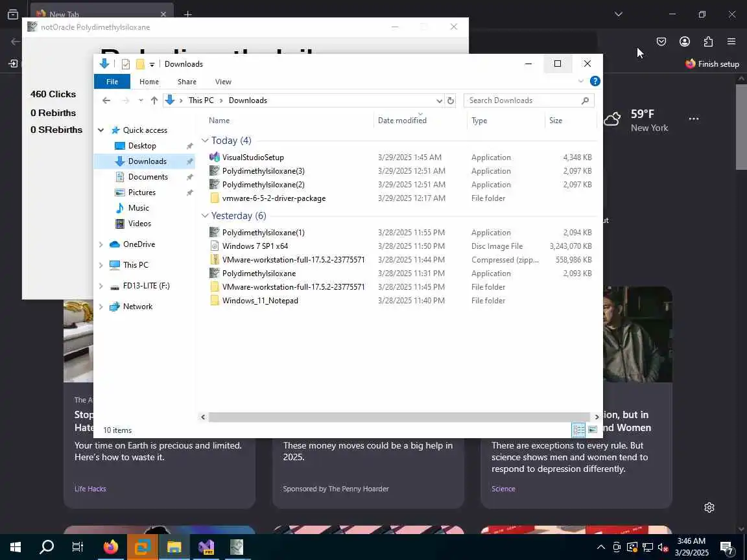Open the address bar history dropdown
747x560 pixels.
tap(439, 100)
